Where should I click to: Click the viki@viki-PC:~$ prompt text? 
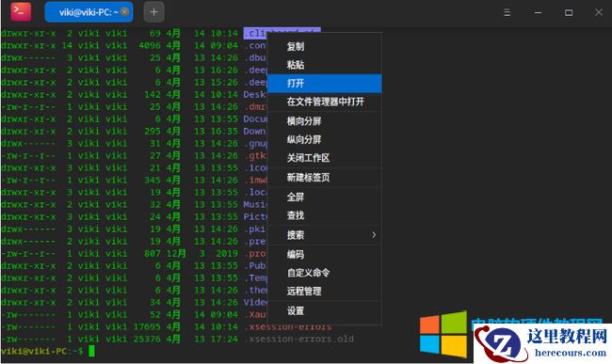(41, 351)
